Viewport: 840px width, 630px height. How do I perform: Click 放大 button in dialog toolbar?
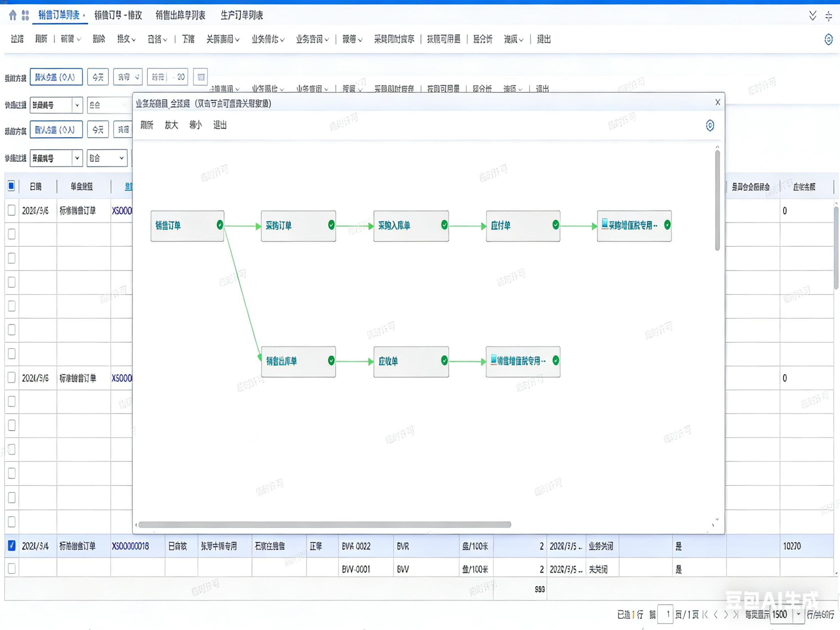coord(171,125)
